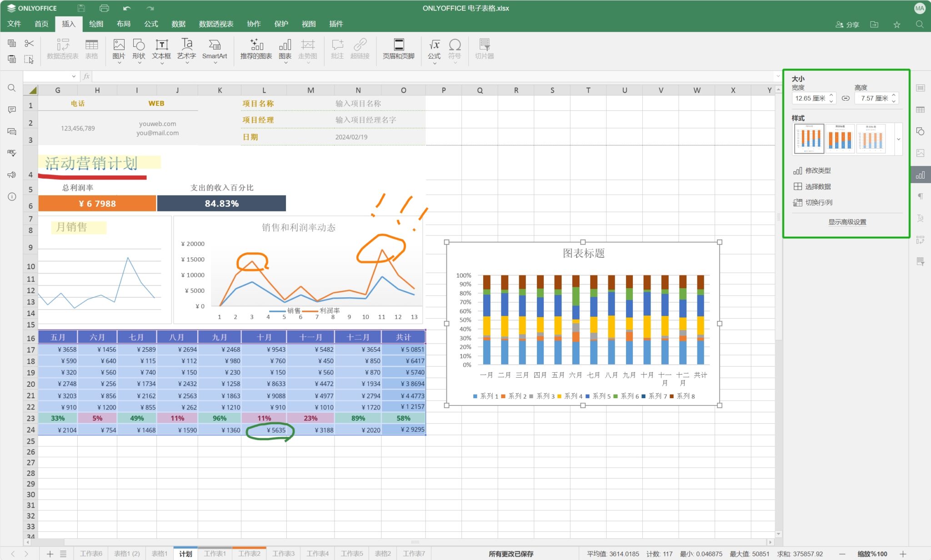
Task: Switch to the 数据透视表 pivot table tab
Action: [x=216, y=24]
